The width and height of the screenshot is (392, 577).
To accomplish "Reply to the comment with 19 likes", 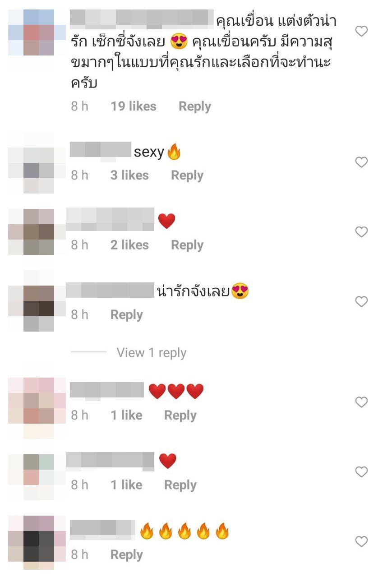I will point(195,106).
